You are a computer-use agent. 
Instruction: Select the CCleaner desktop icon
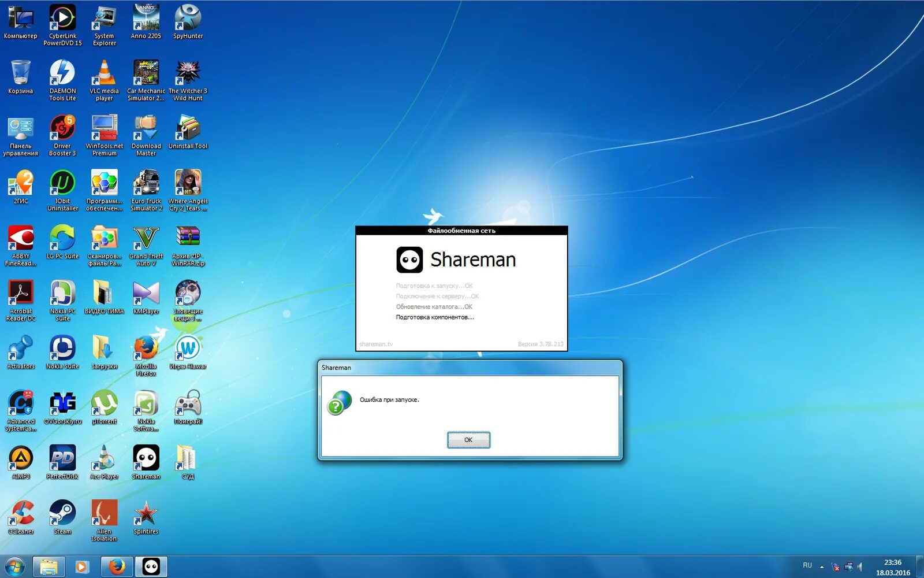[21, 517]
